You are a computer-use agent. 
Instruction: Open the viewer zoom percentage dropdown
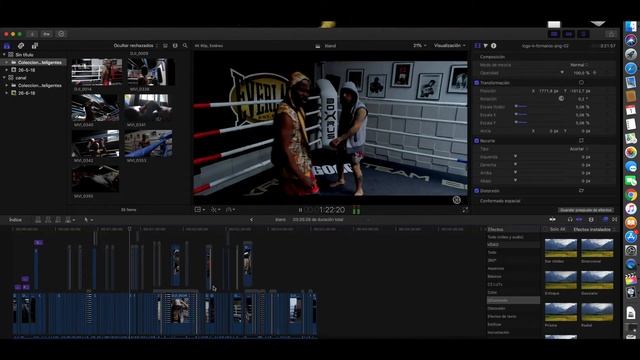420,46
